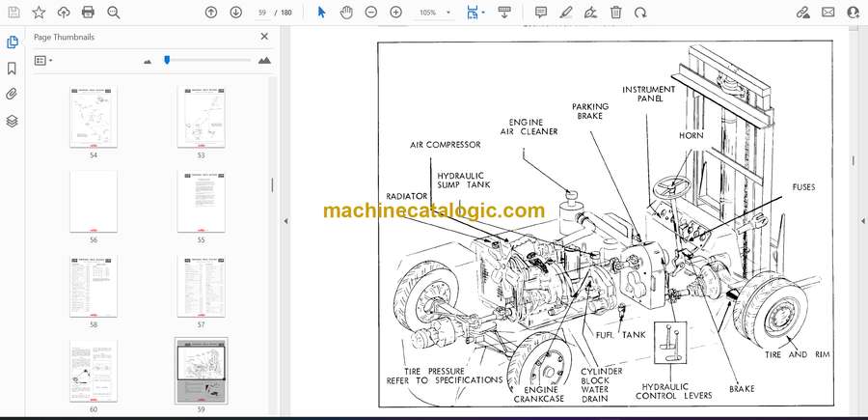Bookmark this document with the star icon
The height and width of the screenshot is (420, 868).
coord(39,13)
